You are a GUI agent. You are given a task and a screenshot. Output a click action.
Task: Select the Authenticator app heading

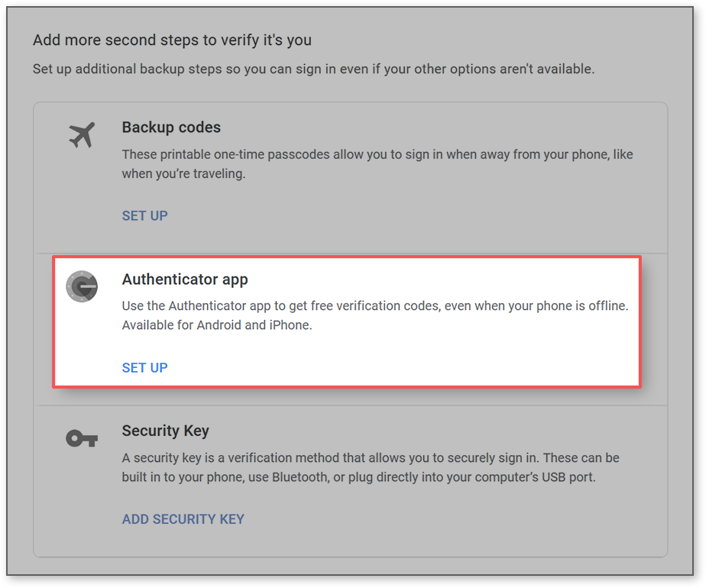[x=184, y=279]
